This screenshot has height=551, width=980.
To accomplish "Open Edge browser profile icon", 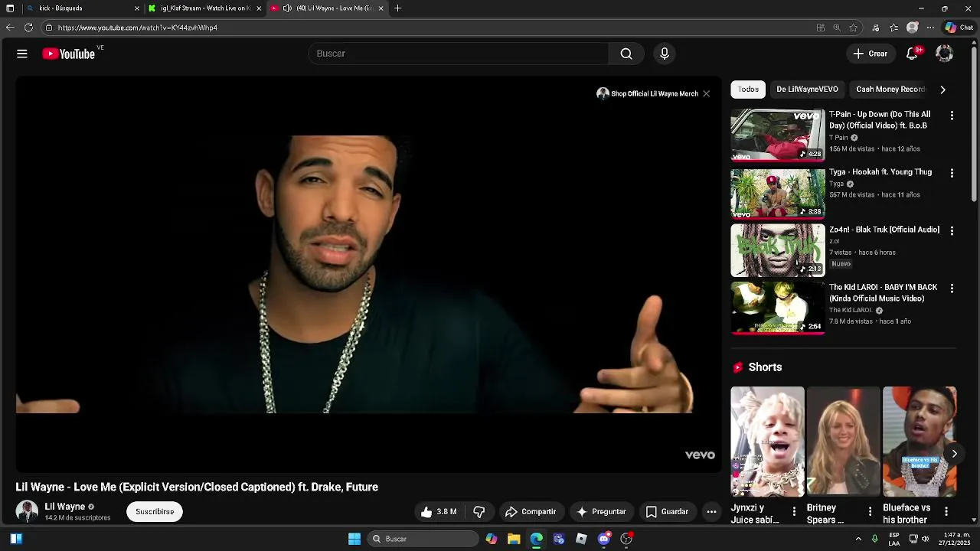I will (x=912, y=28).
